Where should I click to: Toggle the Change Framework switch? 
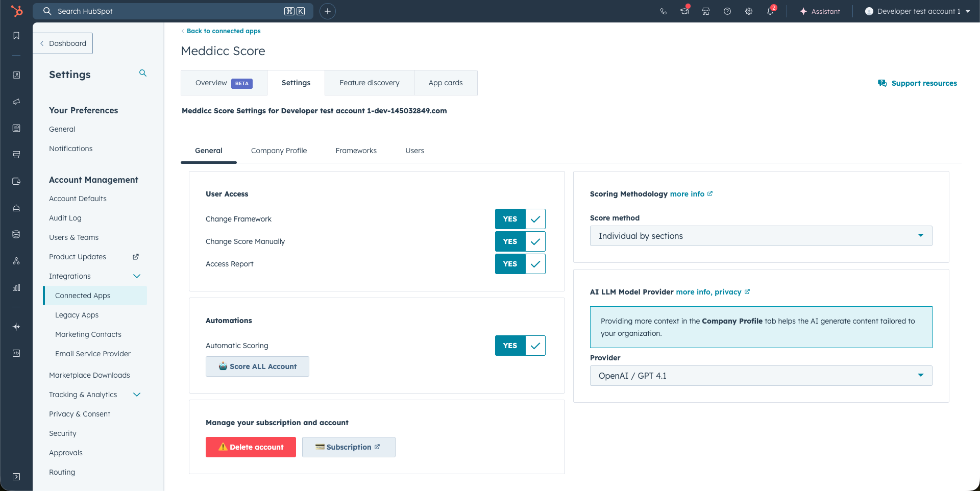point(520,219)
